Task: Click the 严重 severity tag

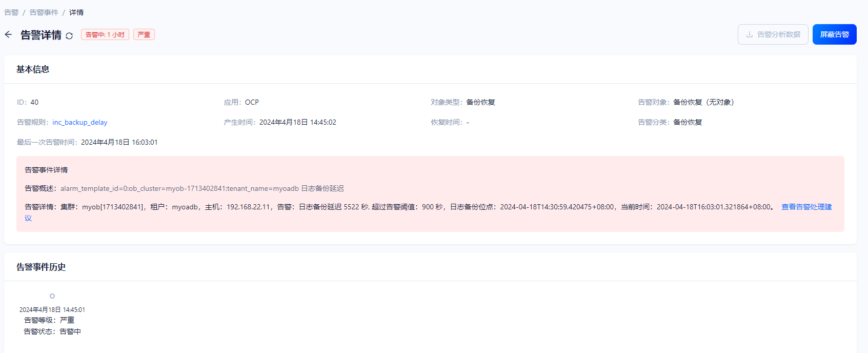Action: click(144, 34)
